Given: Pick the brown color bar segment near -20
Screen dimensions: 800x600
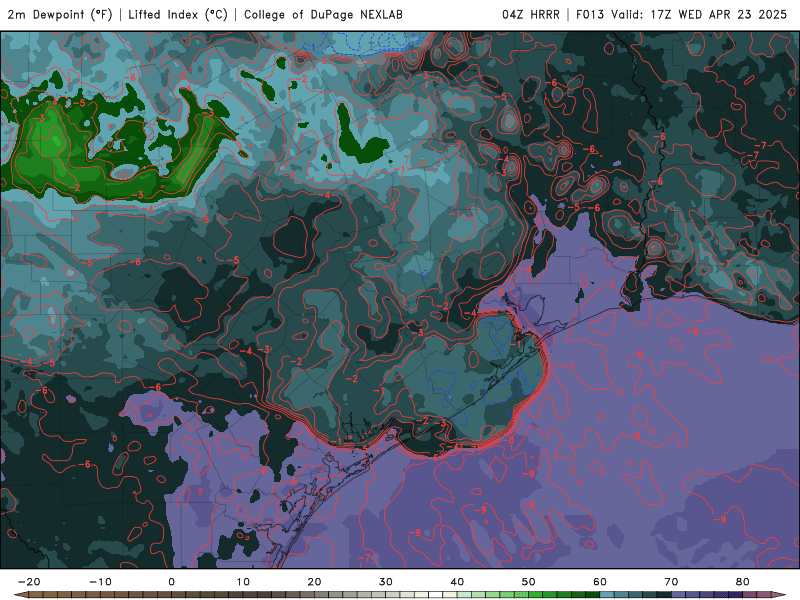Looking at the screenshot, I should [x=36, y=595].
